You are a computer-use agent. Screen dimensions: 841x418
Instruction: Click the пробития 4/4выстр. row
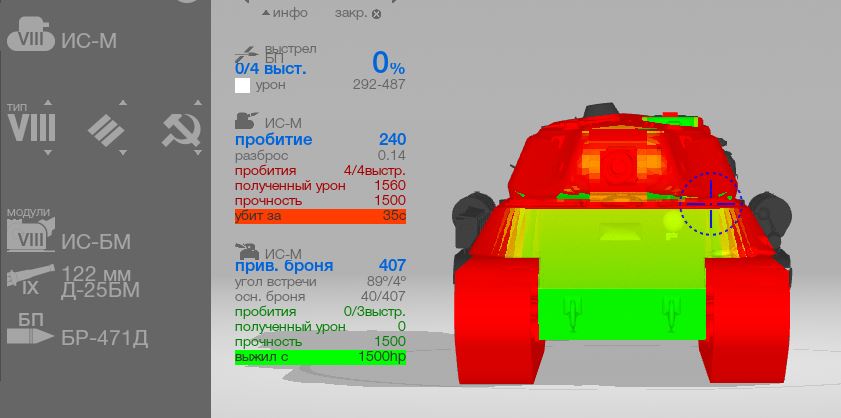pos(320,171)
